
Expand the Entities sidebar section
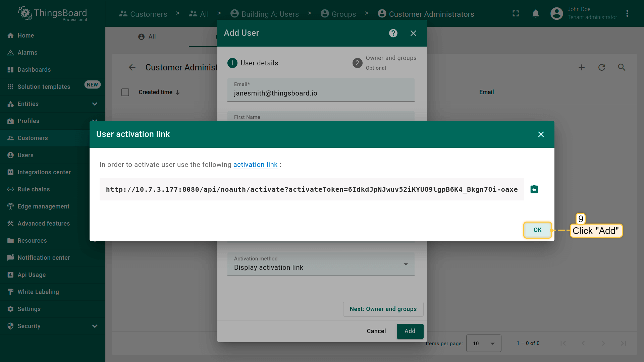coord(95,104)
